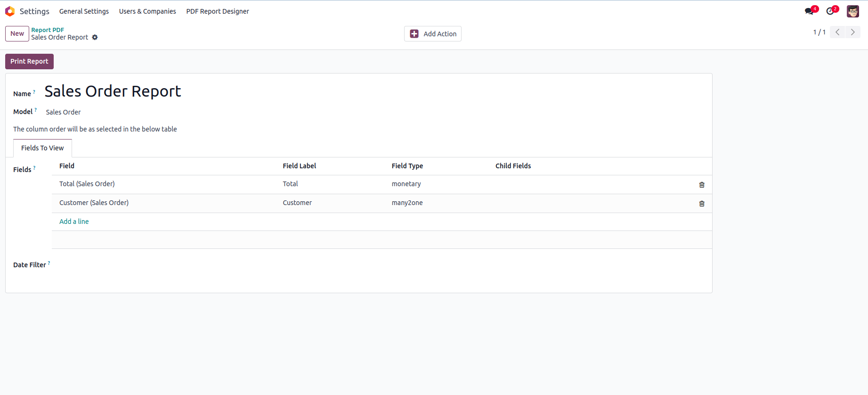Open the activities clock icon
The image size is (868, 395).
[x=831, y=11]
